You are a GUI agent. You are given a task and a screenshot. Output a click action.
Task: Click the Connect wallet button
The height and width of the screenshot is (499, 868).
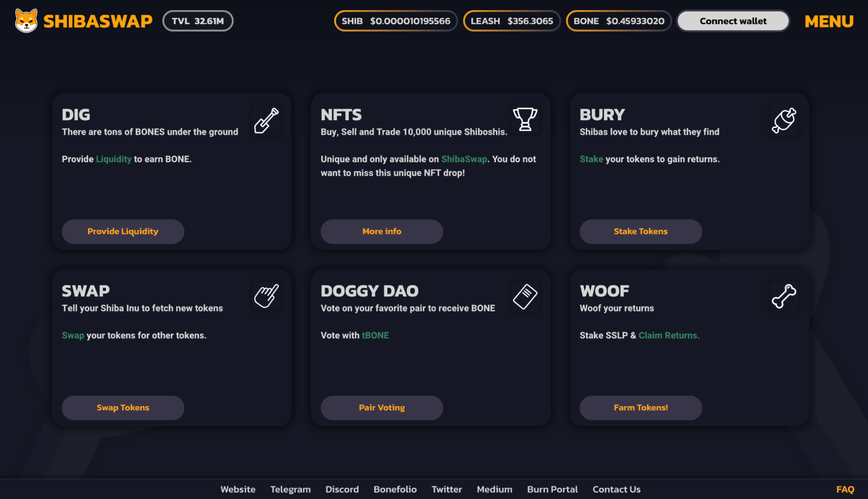733,20
